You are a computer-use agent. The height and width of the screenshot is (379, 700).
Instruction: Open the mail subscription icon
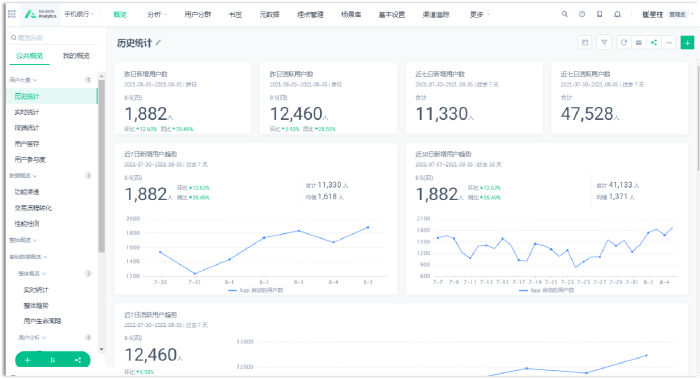pyautogui.click(x=639, y=43)
